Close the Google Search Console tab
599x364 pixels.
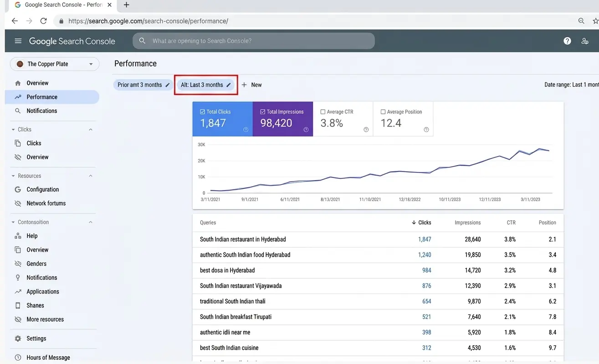click(x=109, y=5)
